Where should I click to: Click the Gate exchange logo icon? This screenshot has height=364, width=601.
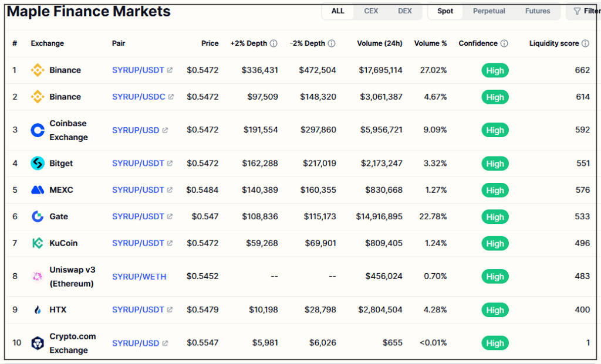click(38, 217)
